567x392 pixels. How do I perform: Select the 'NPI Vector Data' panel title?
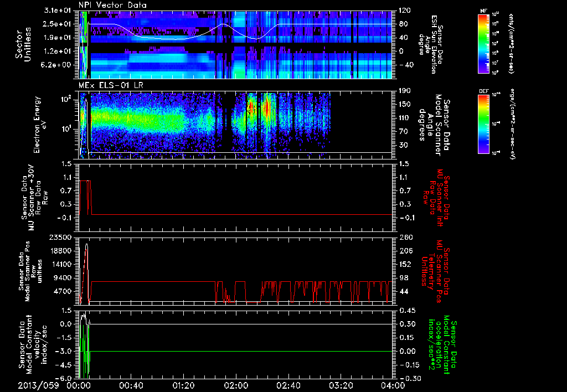[113, 5]
